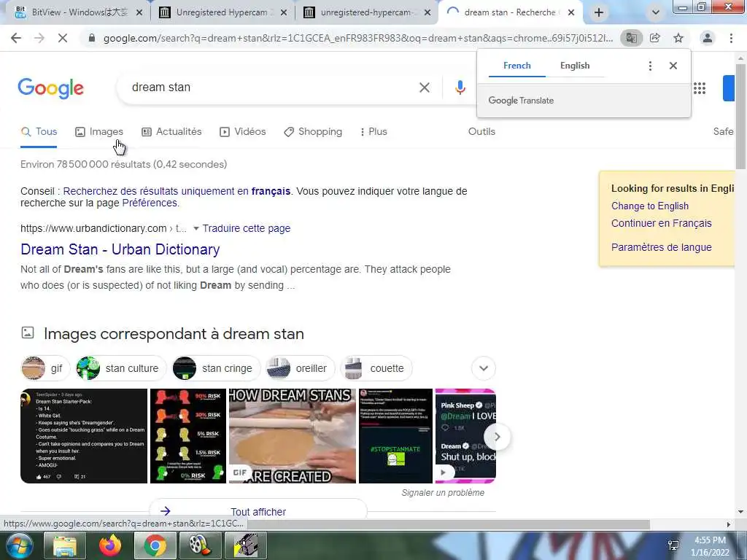The image size is (747, 560).
Task: Open Dream Stan Starter-Pack image
Action: coord(84,436)
